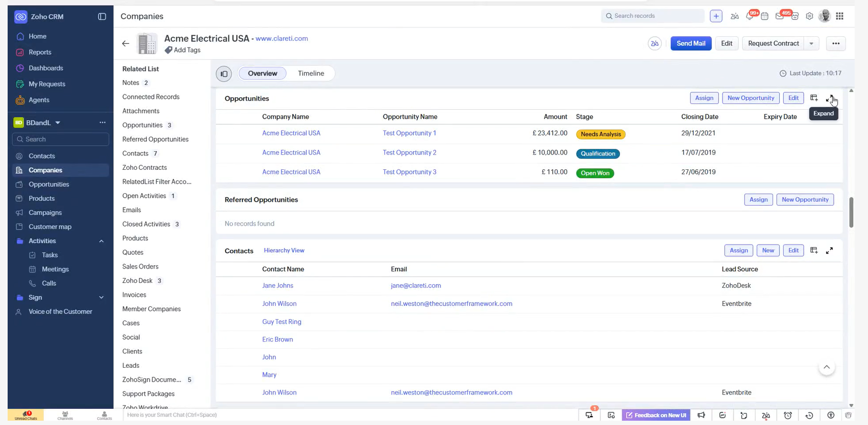The image size is (868, 425).
Task: Open Reports in the sidebar
Action: (40, 52)
